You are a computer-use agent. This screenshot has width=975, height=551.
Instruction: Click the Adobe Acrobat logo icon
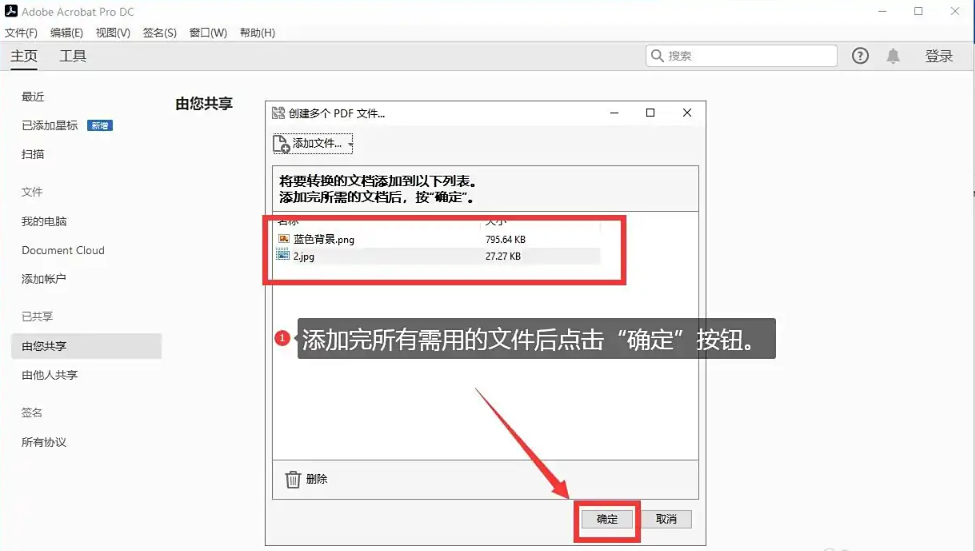click(x=11, y=11)
